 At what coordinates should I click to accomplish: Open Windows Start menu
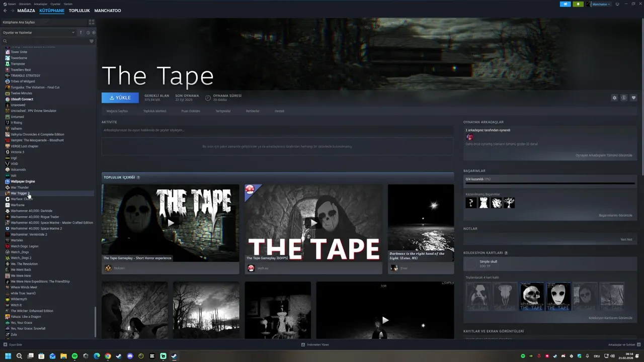[8, 356]
